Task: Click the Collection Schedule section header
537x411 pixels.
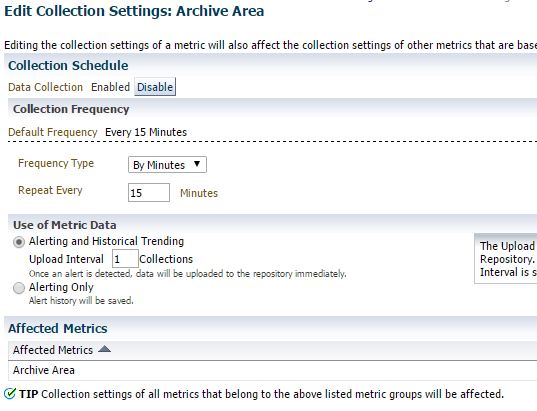Action: (x=68, y=65)
